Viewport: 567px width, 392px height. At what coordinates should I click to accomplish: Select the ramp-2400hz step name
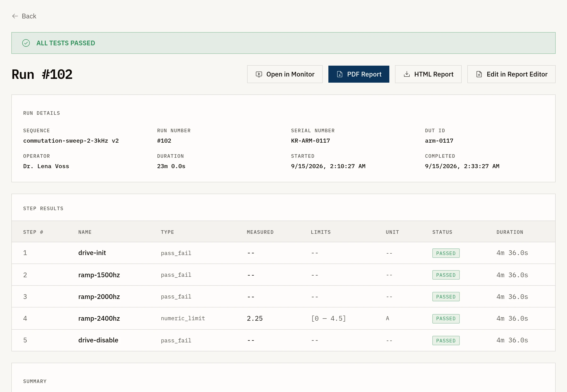point(99,318)
